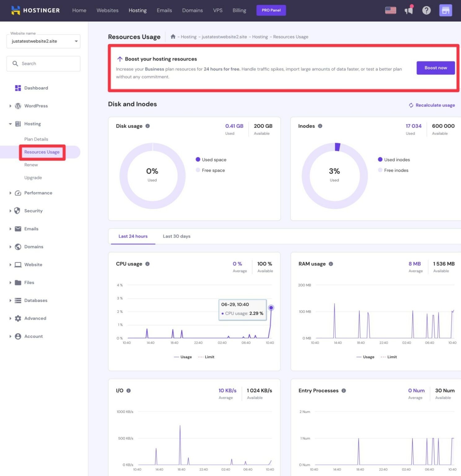Toggle the CPU chart Limit legend
The width and height of the screenshot is (461, 476).
(x=207, y=357)
